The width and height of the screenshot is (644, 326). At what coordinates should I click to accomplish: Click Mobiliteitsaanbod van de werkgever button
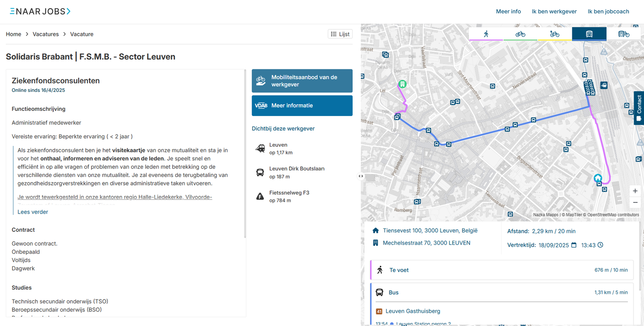(302, 81)
